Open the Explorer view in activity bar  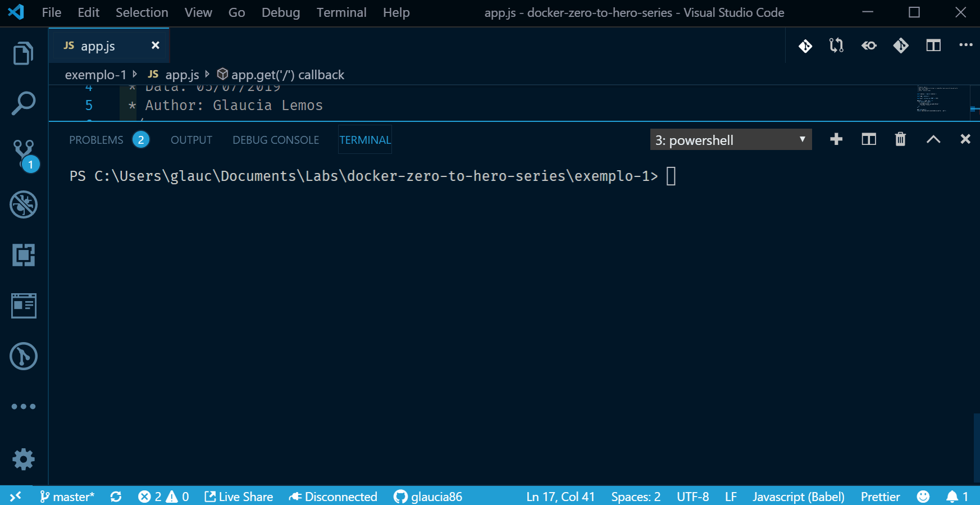[x=24, y=53]
